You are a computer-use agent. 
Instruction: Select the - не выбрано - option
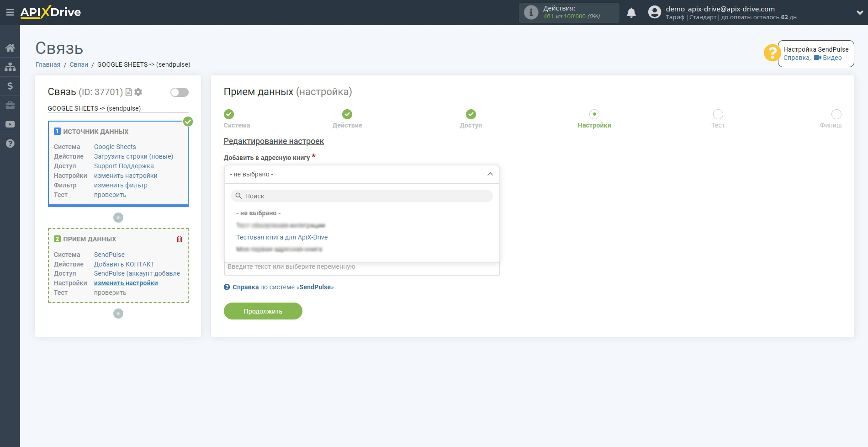[x=259, y=213]
